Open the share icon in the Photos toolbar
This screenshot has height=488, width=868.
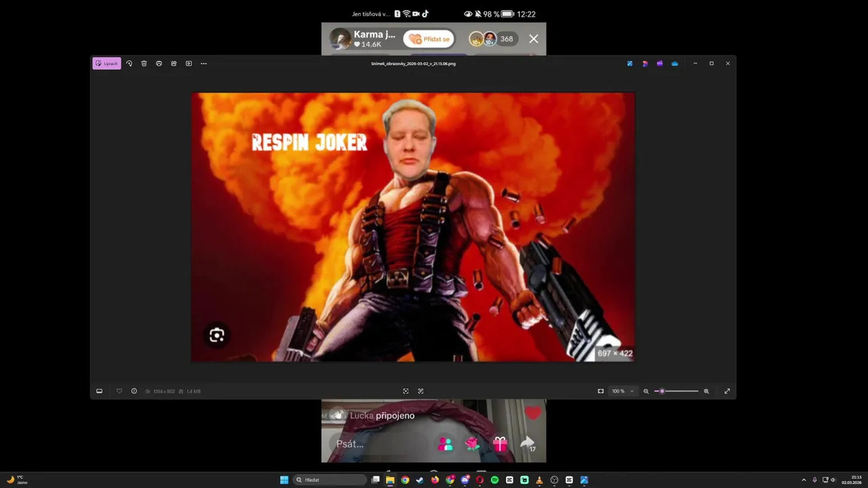(x=174, y=64)
